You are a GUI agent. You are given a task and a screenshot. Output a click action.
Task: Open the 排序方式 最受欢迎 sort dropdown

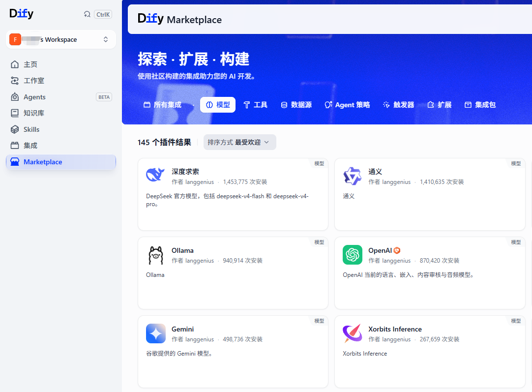click(x=239, y=142)
